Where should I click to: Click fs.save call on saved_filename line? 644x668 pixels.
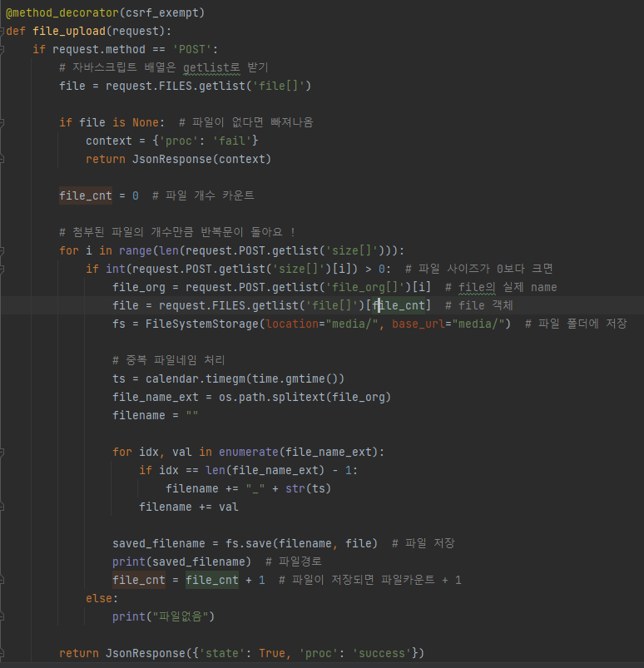coord(249,543)
